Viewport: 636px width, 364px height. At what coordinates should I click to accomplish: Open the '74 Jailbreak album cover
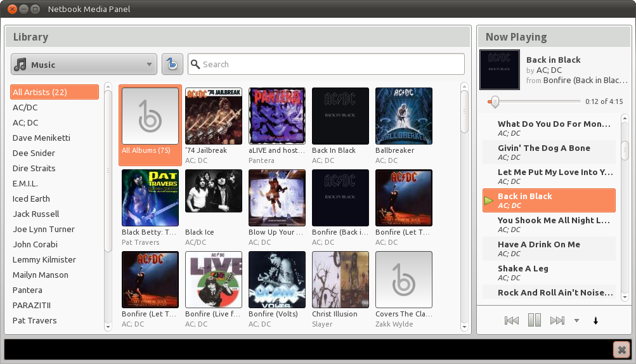tap(214, 116)
